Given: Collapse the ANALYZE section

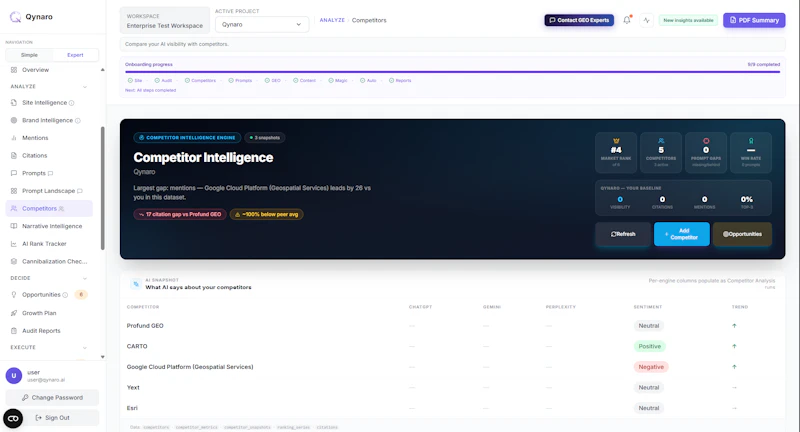Looking at the screenshot, I should point(85,87).
